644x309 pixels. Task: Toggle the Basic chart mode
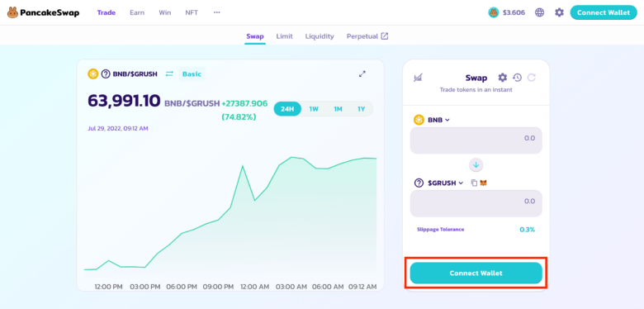click(x=192, y=74)
